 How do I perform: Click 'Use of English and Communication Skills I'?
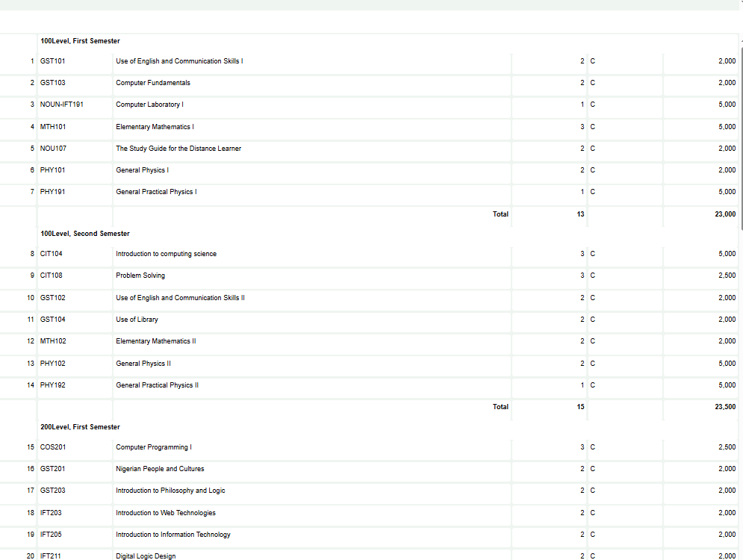[x=180, y=61]
